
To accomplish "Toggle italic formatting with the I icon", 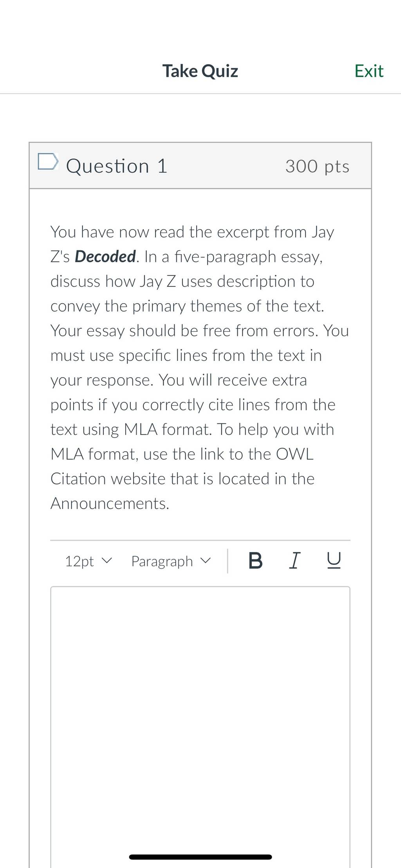I will tap(295, 561).
